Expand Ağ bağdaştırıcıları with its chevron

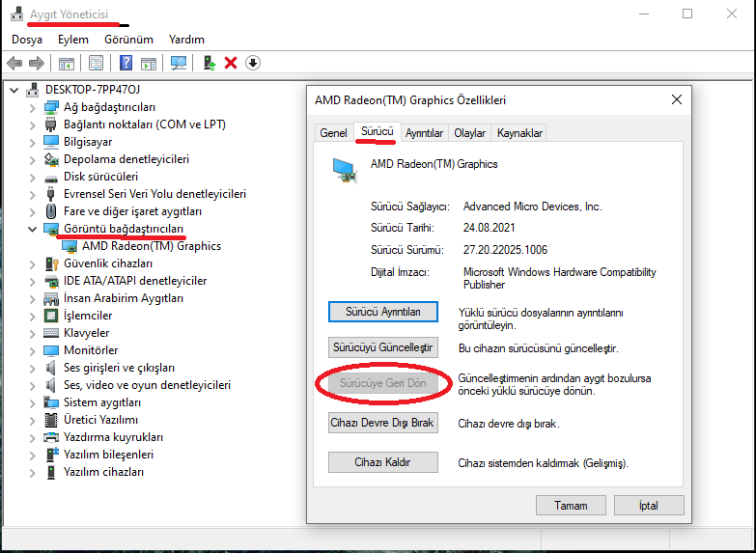tap(32, 108)
